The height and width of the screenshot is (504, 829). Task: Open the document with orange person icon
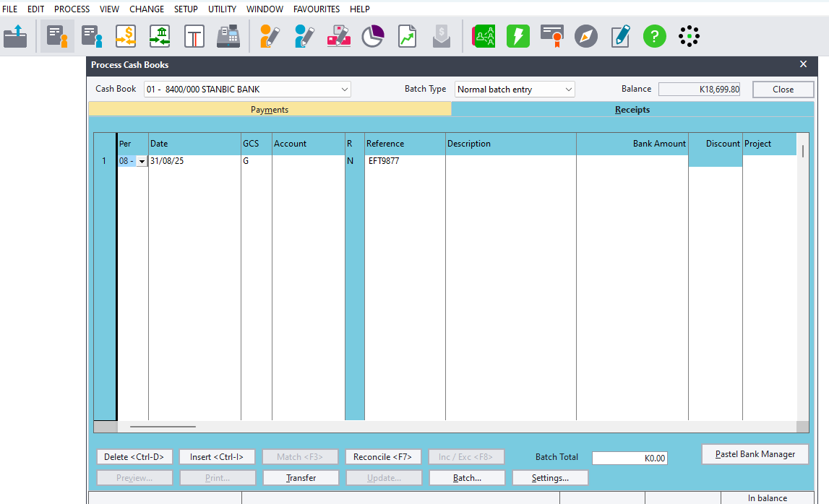(x=57, y=36)
